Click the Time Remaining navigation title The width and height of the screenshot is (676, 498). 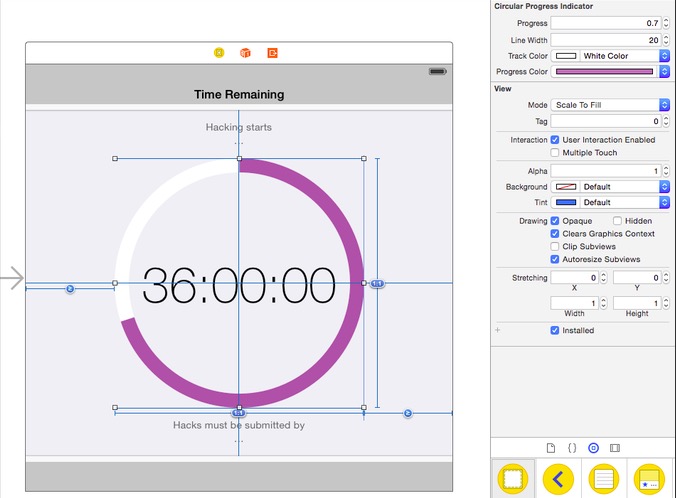point(239,94)
